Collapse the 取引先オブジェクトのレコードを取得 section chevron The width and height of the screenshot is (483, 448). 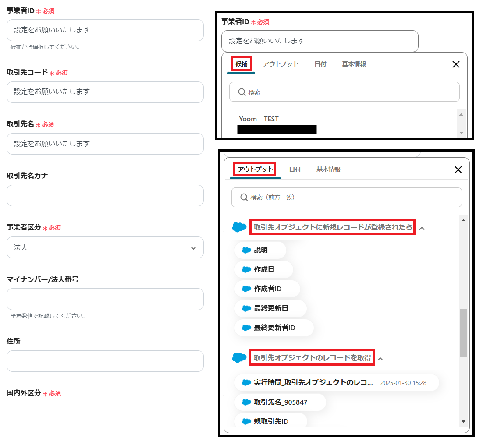click(380, 359)
